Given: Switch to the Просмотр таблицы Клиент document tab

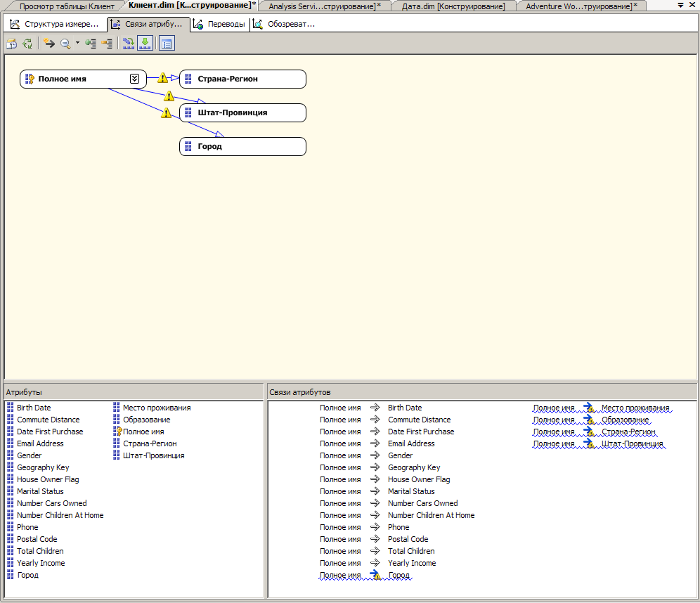Looking at the screenshot, I should (67, 6).
